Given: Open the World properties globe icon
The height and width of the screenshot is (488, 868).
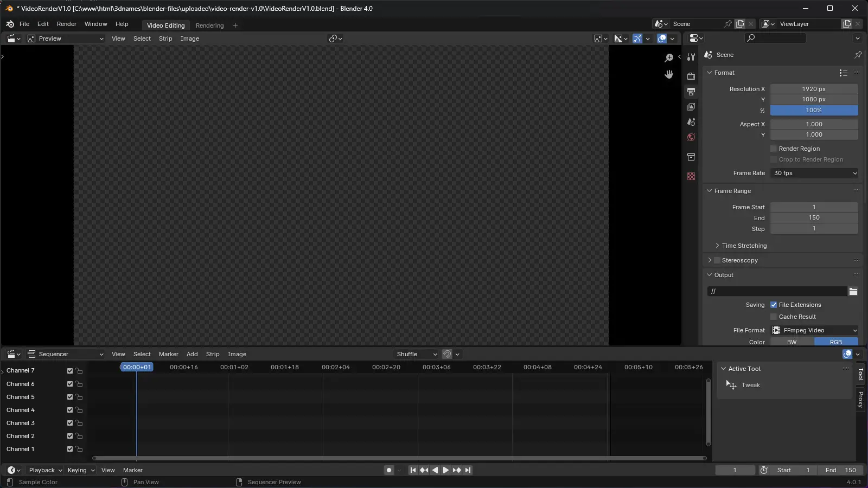Looking at the screenshot, I should tap(691, 137).
